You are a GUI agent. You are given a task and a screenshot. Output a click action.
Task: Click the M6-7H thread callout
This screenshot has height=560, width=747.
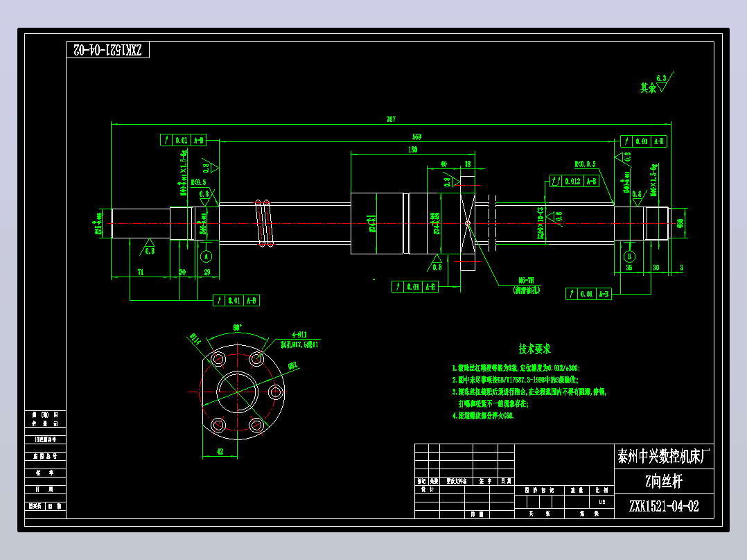[x=526, y=281]
